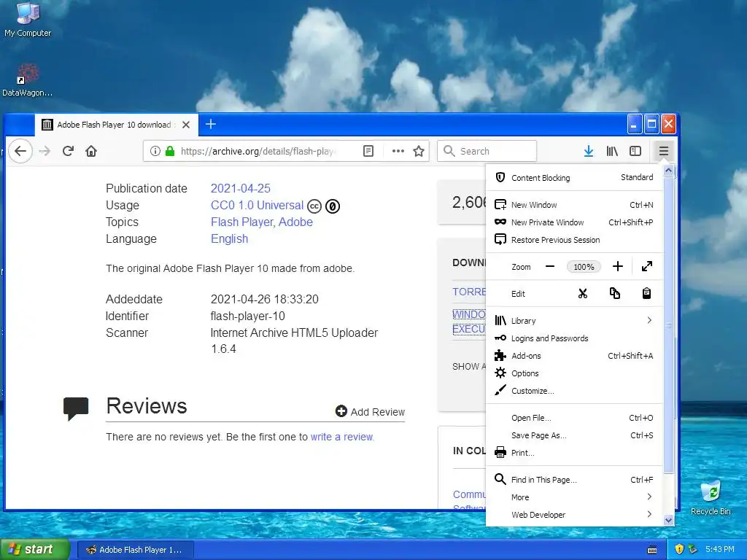Click the security shield tray icon
This screenshot has width=747, height=560.
click(x=679, y=549)
